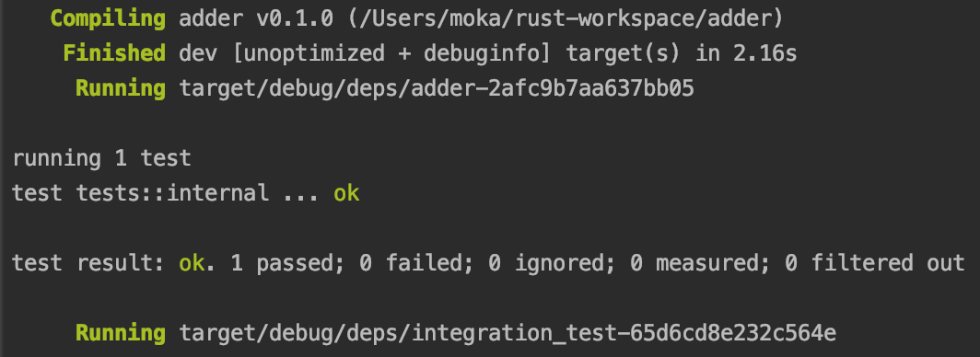Click the green ok in test result

[x=192, y=263]
